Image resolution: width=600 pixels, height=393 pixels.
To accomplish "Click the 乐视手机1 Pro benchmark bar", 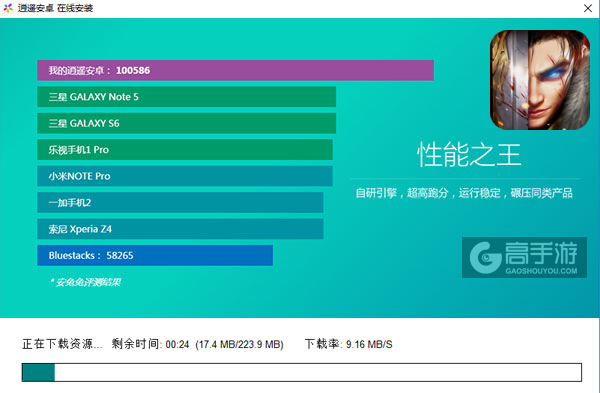I will tap(185, 150).
